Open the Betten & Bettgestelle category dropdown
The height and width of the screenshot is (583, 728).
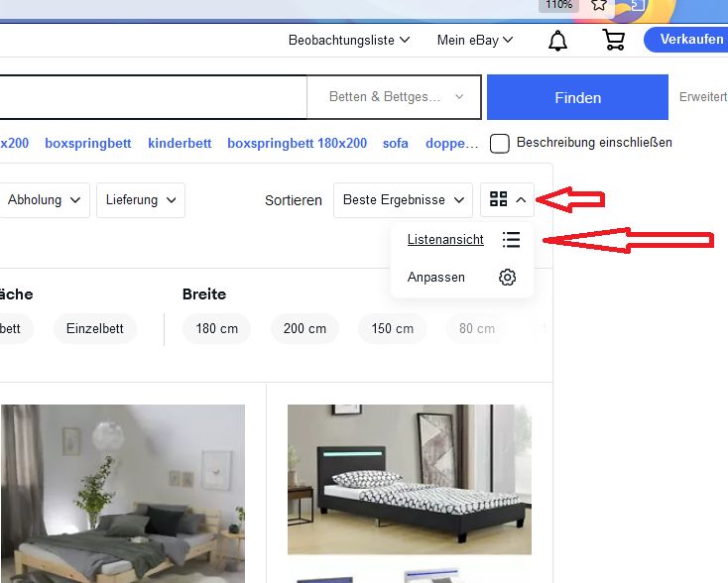coord(395,97)
